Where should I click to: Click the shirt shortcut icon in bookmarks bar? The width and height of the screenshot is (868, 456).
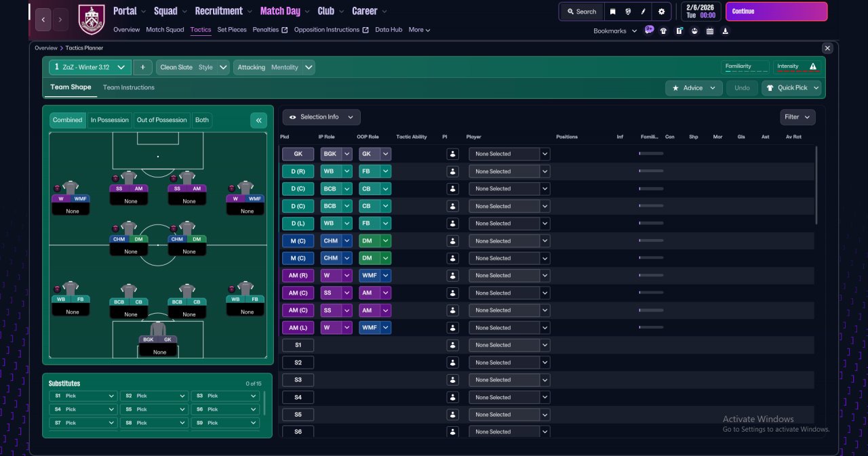[663, 30]
